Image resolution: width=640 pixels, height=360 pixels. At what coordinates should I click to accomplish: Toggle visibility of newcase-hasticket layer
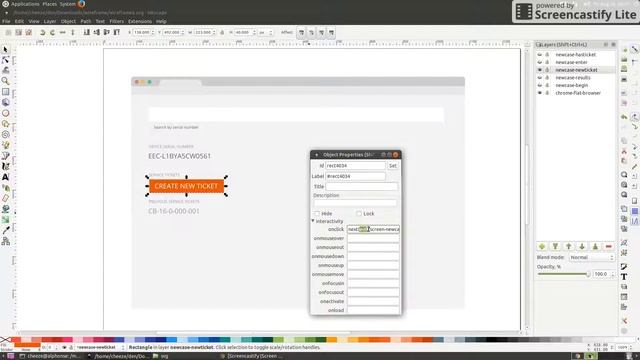click(540, 54)
